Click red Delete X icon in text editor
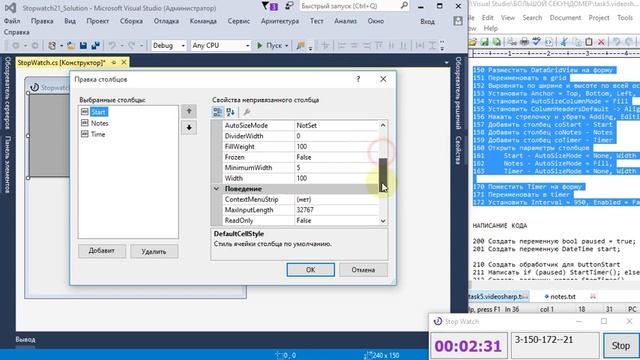 (x=601, y=42)
